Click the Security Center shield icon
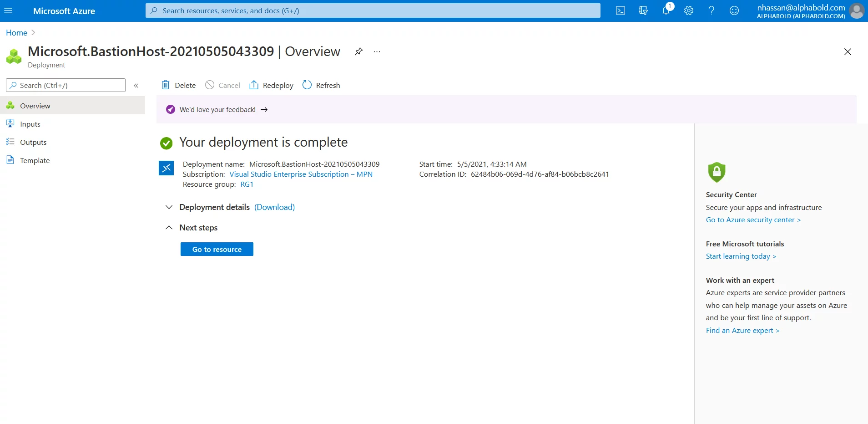Screen dimensions: 868x424 [717, 172]
